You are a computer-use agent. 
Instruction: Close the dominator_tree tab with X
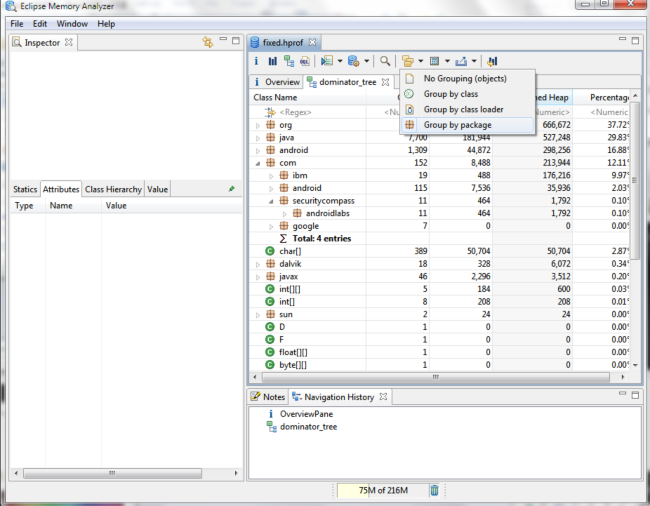385,82
